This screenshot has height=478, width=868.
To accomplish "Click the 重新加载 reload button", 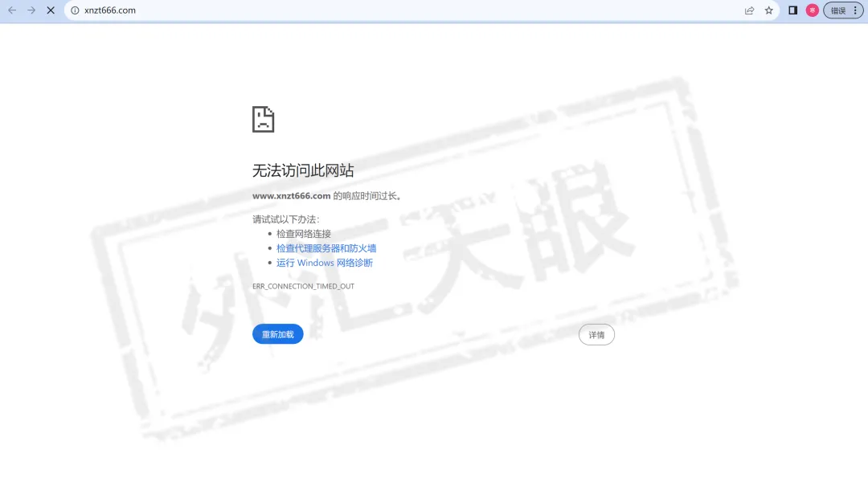I will pos(278,334).
